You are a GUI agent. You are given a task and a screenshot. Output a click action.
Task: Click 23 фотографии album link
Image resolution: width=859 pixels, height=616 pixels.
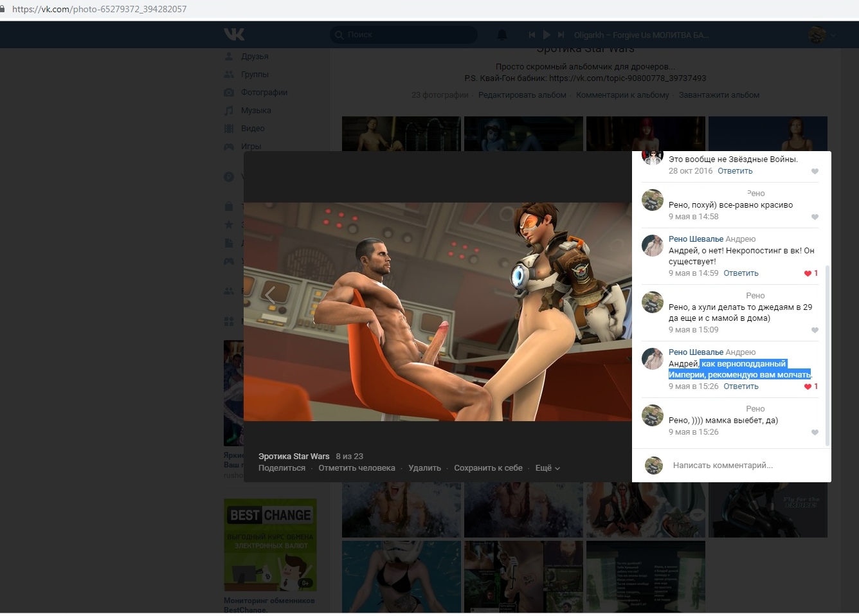440,95
